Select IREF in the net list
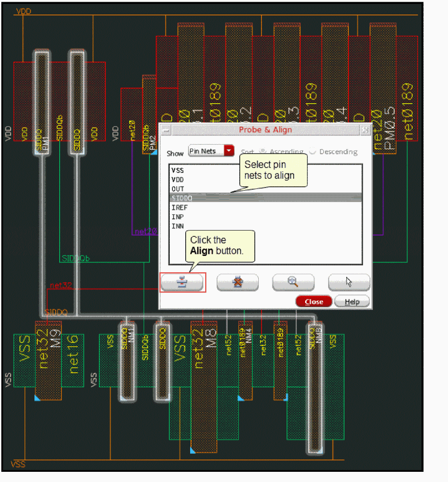 (178, 208)
